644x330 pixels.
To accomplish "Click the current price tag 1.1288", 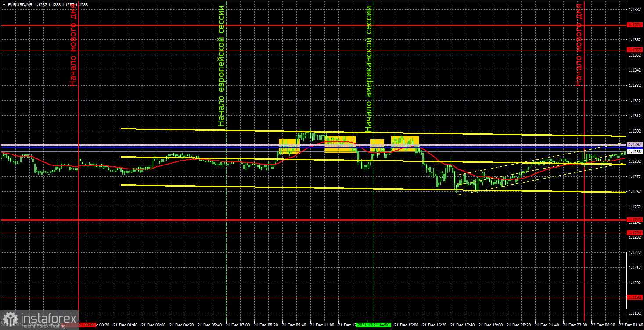I will pos(635,151).
